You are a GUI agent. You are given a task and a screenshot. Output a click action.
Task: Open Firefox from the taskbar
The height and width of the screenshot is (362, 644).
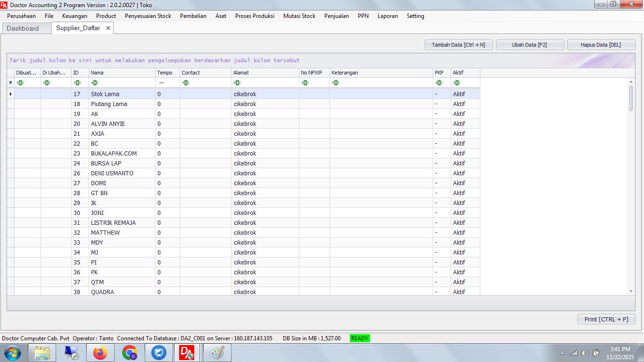[100, 353]
